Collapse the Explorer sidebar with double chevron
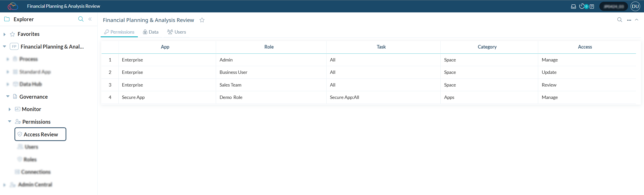644x195 pixels. coord(90,19)
